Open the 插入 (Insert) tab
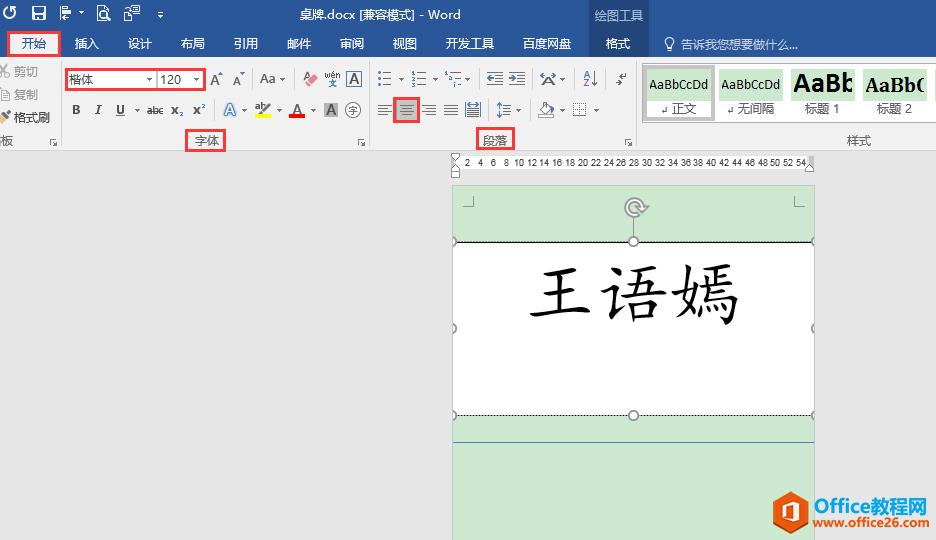936x540 pixels. pyautogui.click(x=87, y=44)
